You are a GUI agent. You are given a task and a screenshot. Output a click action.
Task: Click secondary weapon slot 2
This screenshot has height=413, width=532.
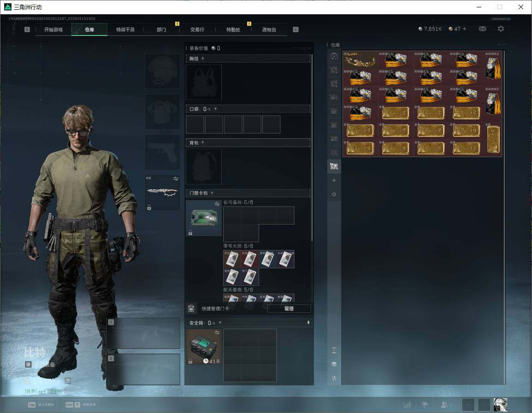[143, 369]
